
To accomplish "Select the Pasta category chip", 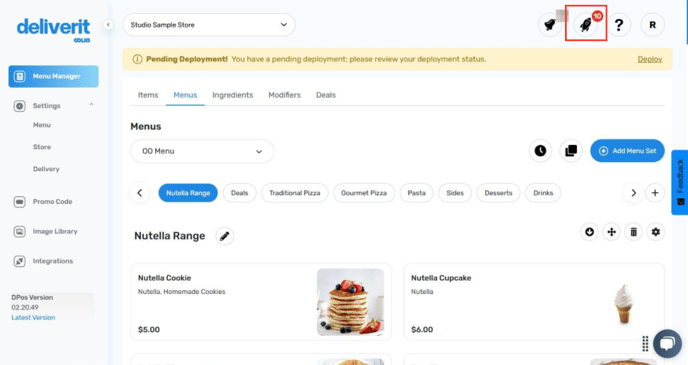I will click(x=416, y=193).
